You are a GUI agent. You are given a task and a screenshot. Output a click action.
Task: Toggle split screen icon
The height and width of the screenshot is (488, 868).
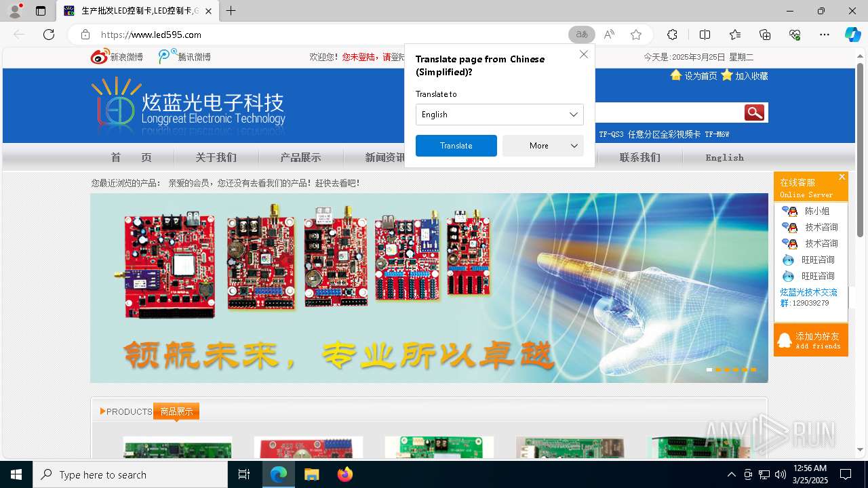(705, 35)
